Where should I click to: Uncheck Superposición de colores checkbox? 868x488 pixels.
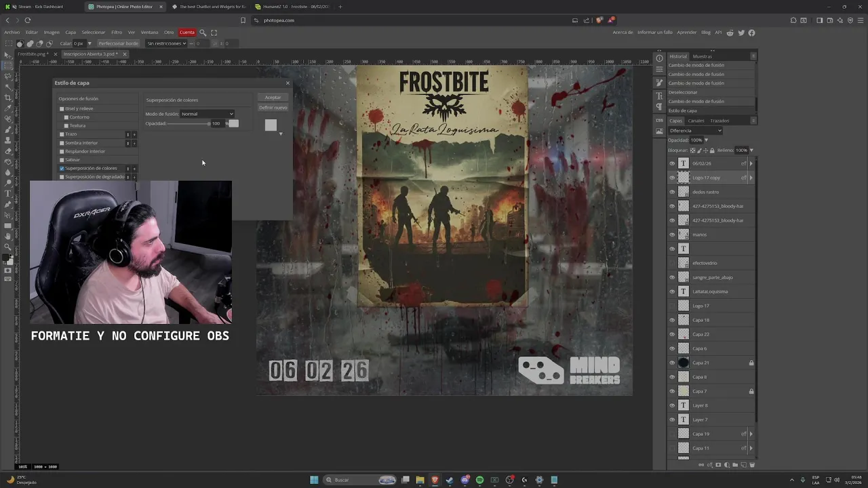pyautogui.click(x=62, y=168)
